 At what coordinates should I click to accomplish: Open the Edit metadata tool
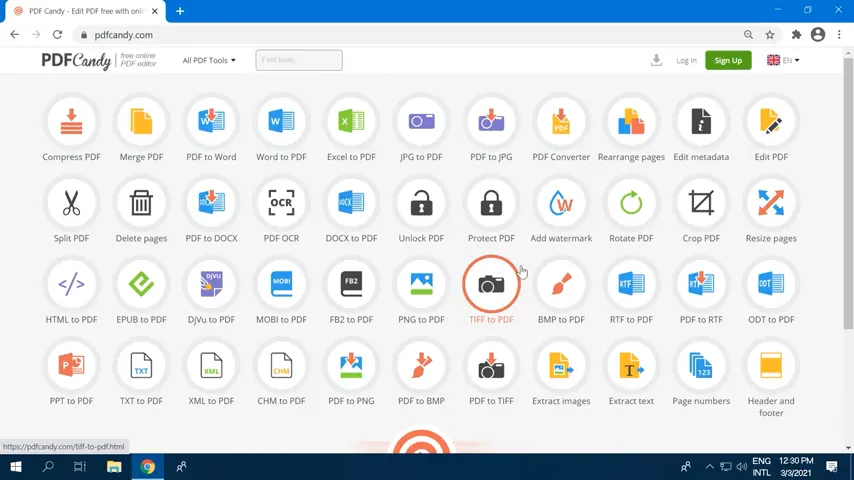701,121
